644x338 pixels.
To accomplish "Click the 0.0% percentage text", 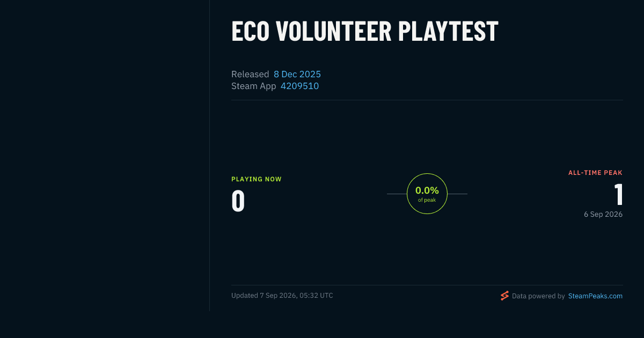I will tap(427, 190).
